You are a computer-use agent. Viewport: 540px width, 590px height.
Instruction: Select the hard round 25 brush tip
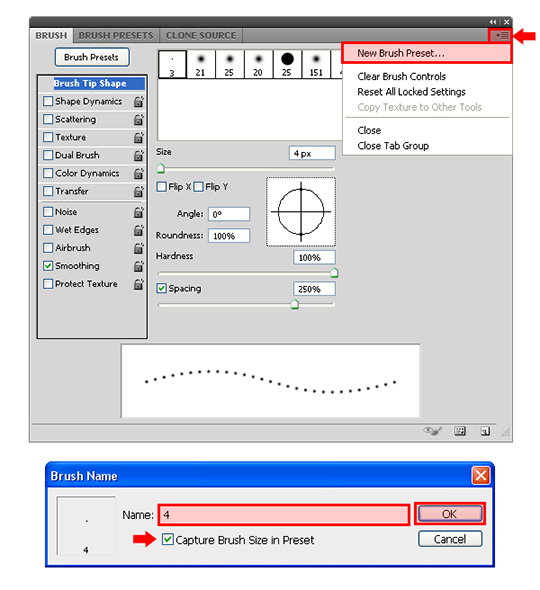pyautogui.click(x=287, y=64)
